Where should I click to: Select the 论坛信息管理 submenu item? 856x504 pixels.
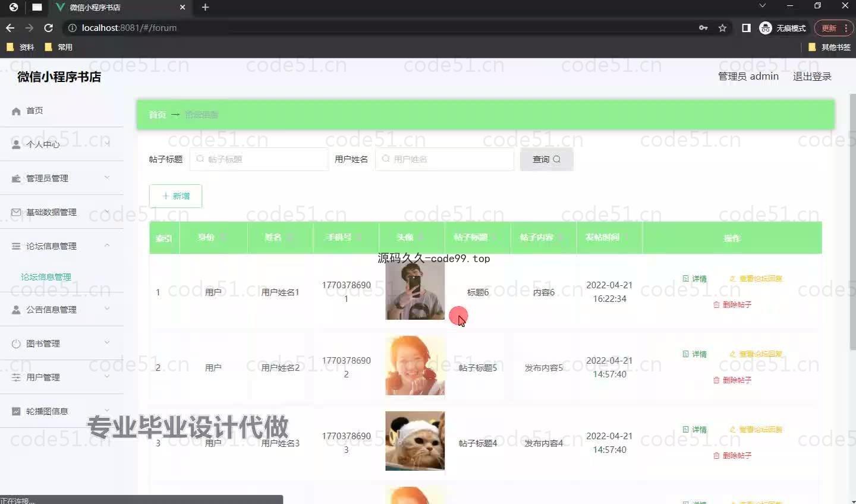point(46,277)
